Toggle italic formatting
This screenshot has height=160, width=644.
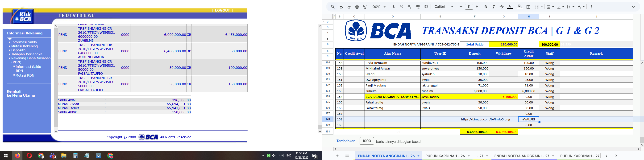494,7
